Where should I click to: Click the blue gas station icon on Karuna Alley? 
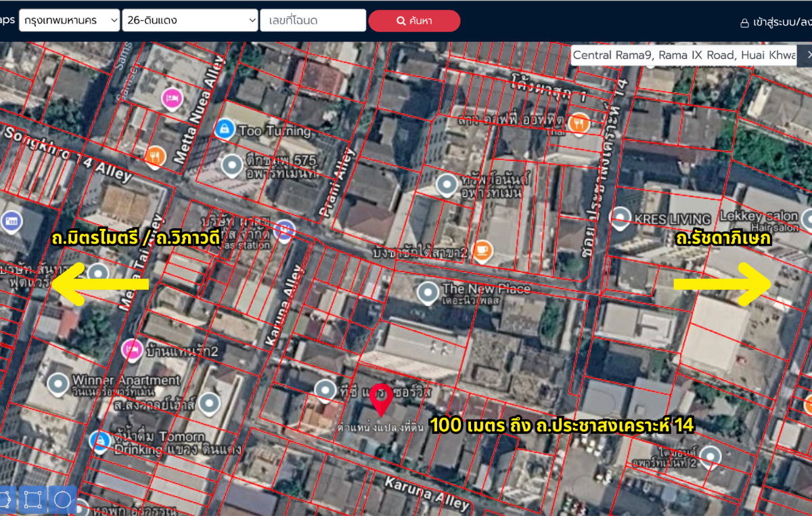tap(284, 231)
